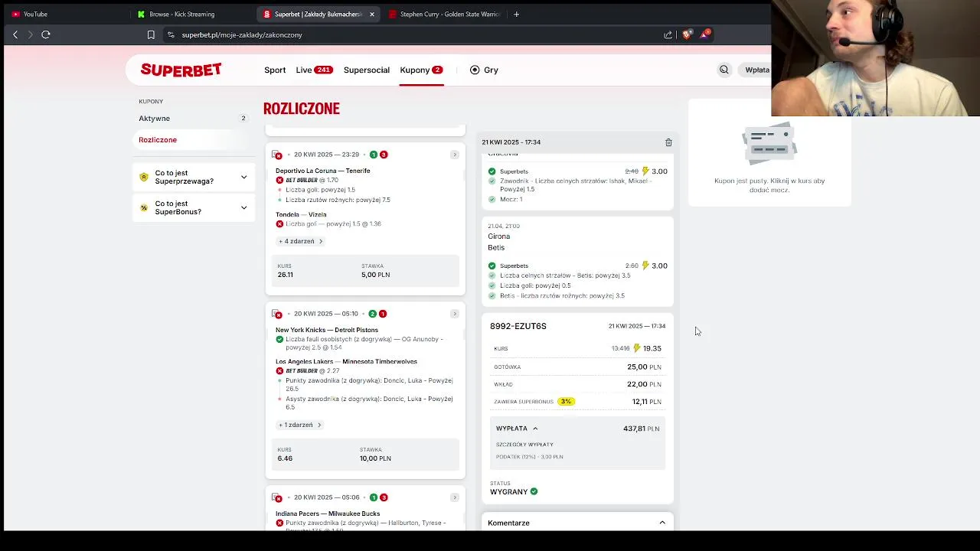Expand '+ 4 zdarzeń' events
Viewport: 980px width, 551px height.
pyautogui.click(x=301, y=241)
